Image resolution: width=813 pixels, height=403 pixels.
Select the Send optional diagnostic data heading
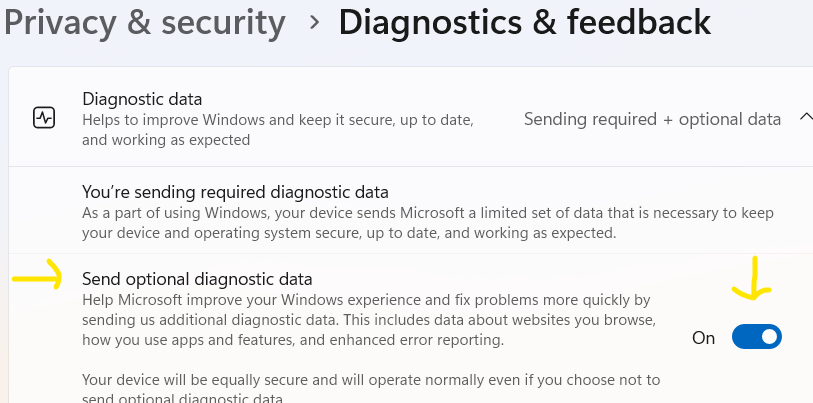[x=197, y=279]
